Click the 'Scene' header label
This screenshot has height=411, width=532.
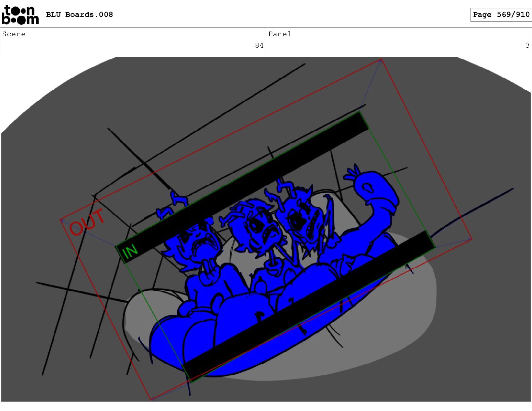[x=14, y=34]
